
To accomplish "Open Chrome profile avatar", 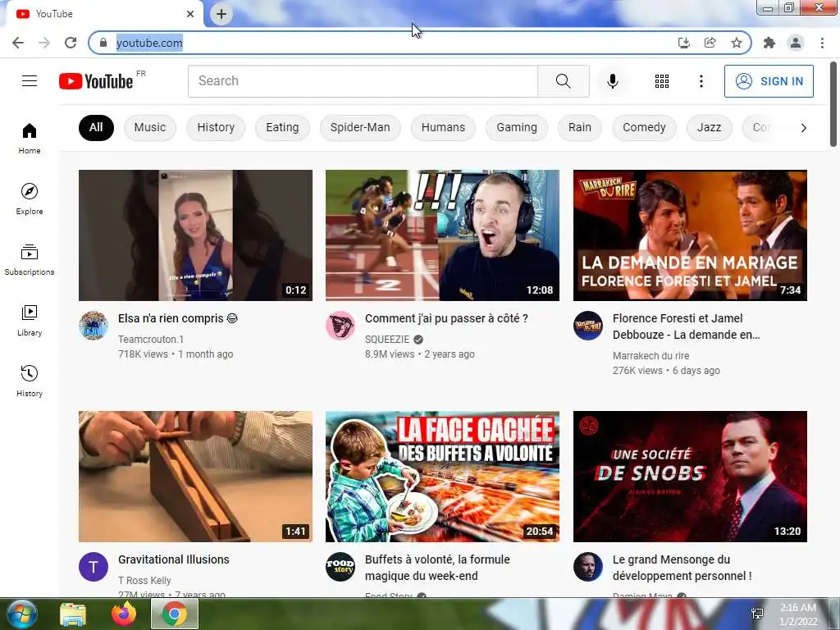I will point(796,43).
